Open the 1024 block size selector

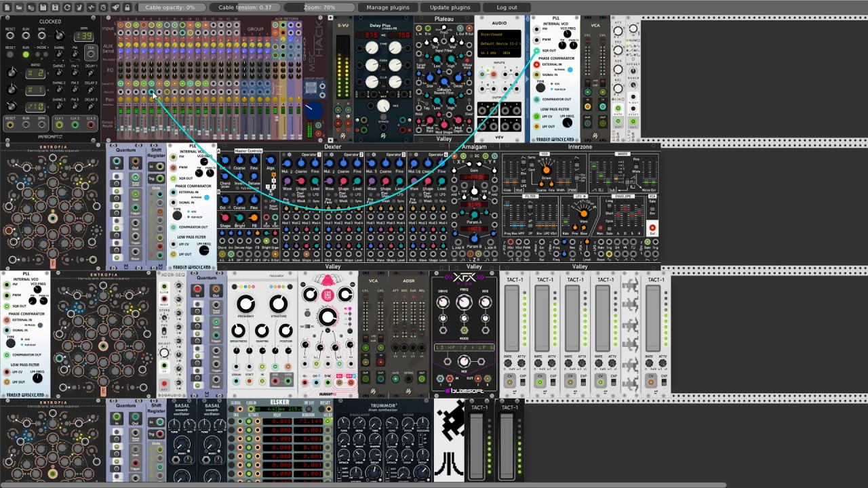click(x=512, y=52)
